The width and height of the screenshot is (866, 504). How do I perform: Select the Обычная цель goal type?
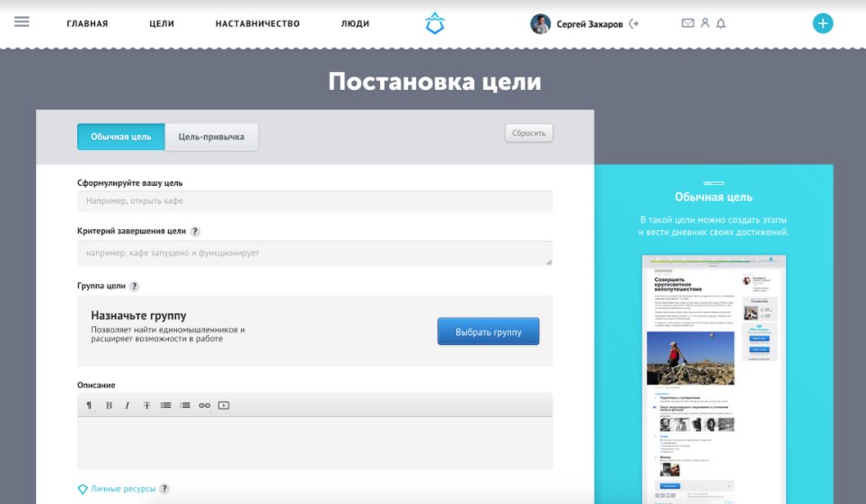121,137
